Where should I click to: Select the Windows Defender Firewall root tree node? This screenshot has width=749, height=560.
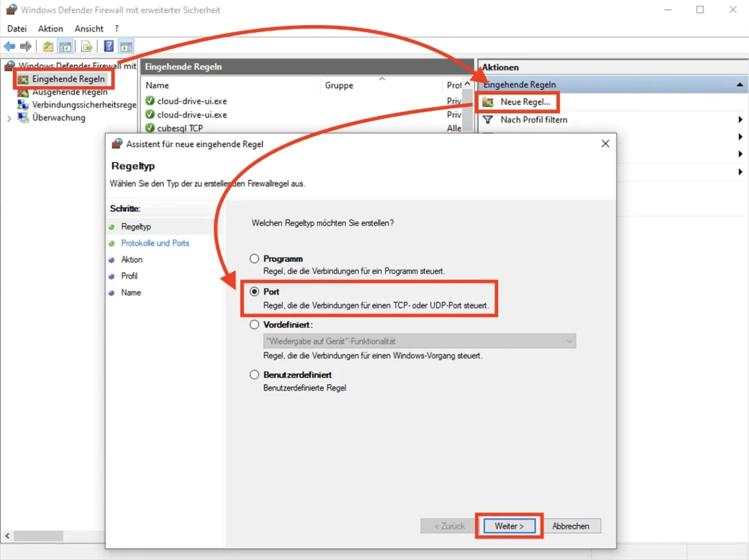(x=78, y=66)
